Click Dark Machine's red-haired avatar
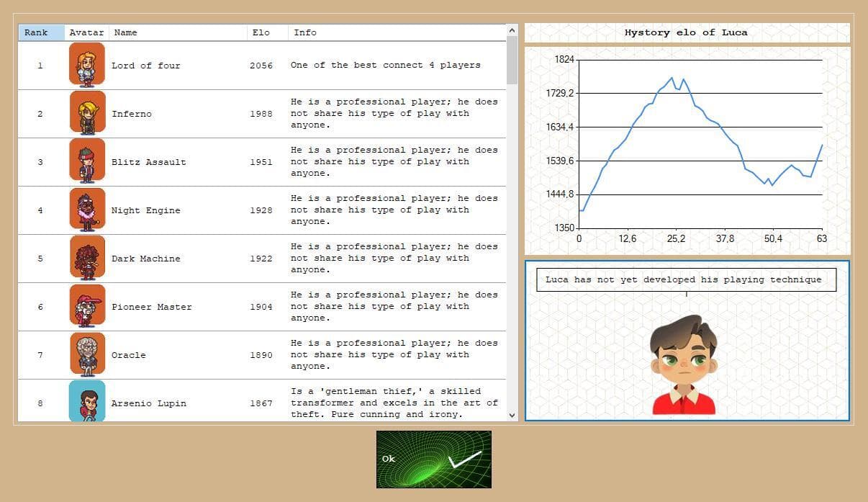The height and width of the screenshot is (502, 868). pyautogui.click(x=87, y=258)
